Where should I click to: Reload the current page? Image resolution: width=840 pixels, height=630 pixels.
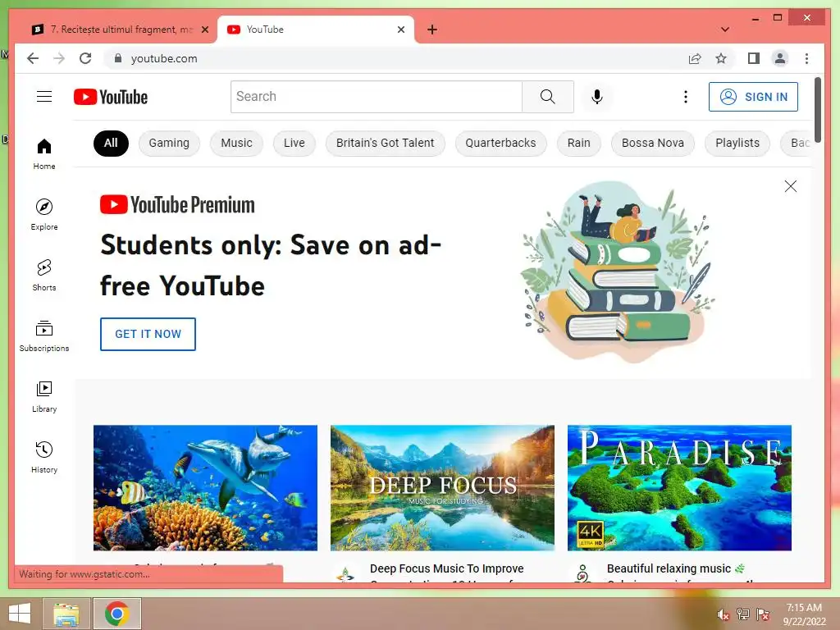(85, 58)
